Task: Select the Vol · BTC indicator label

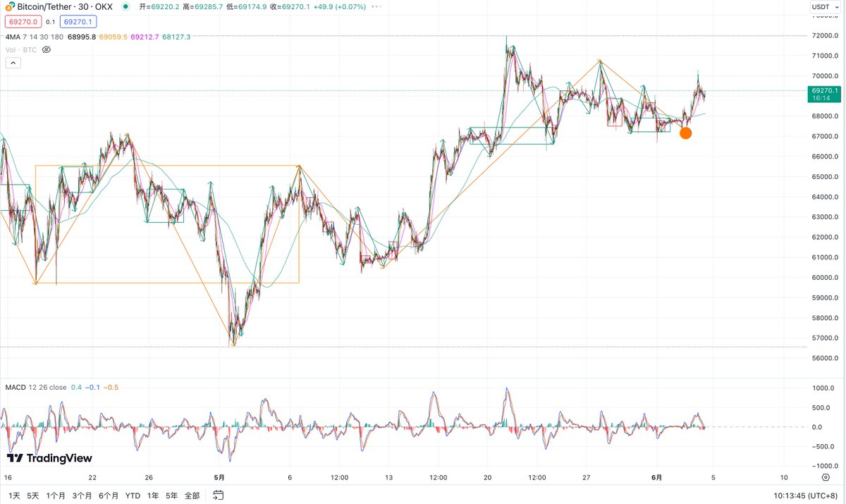Action: [20, 50]
